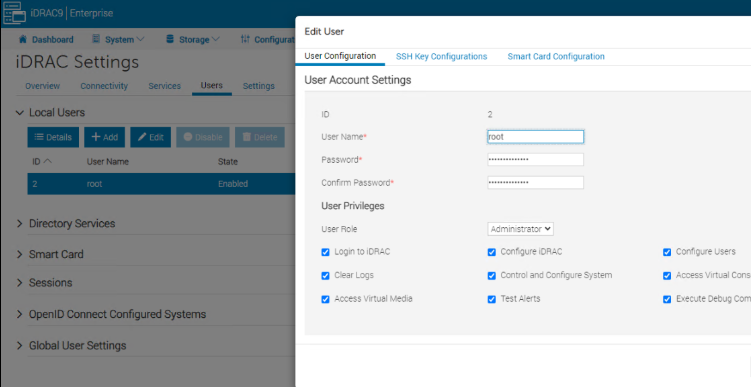
Task: Select the User Configuration tab
Action: (340, 56)
